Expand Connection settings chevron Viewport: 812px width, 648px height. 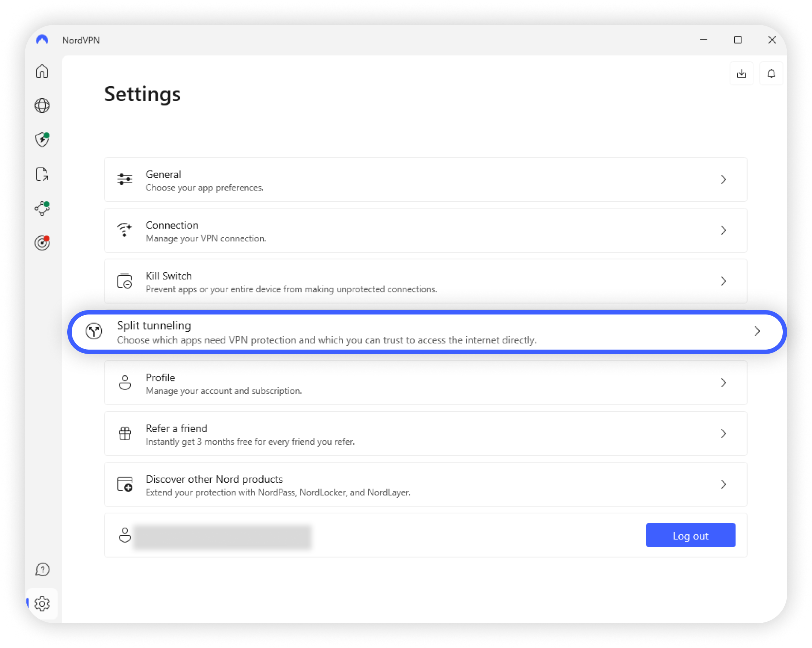(x=723, y=230)
